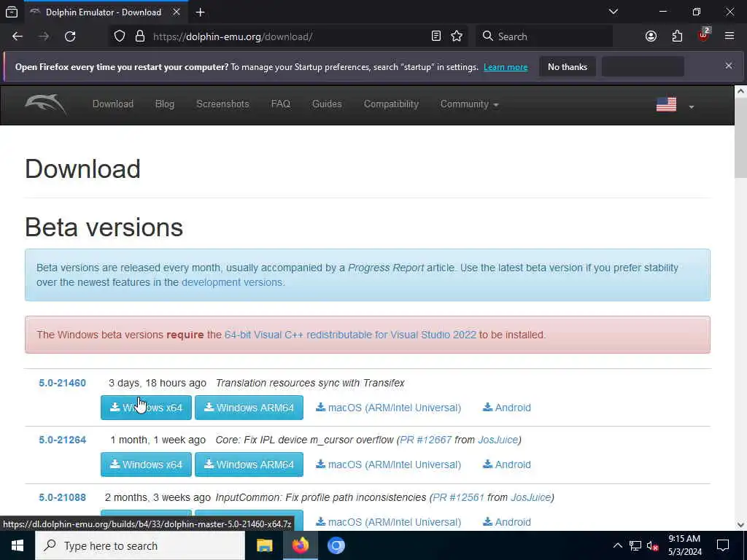
Task: Go back using the browser back arrow
Action: tap(18, 36)
